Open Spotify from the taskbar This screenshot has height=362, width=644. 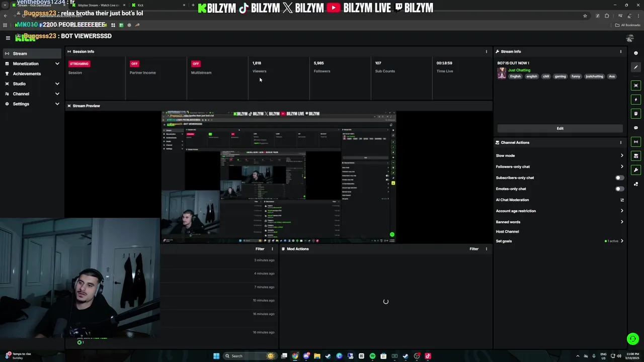point(372,356)
